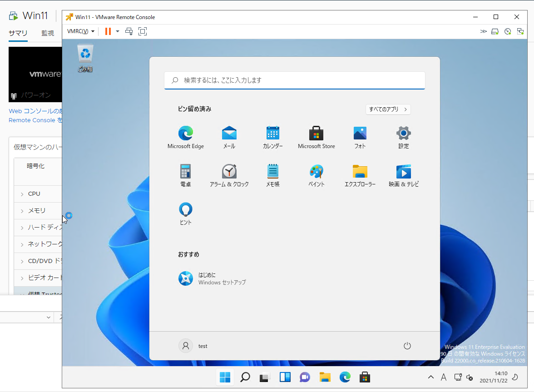Image resolution: width=534 pixels, height=392 pixels.
Task: Launch the Calendar (カレンダー) app
Action: pos(273,137)
